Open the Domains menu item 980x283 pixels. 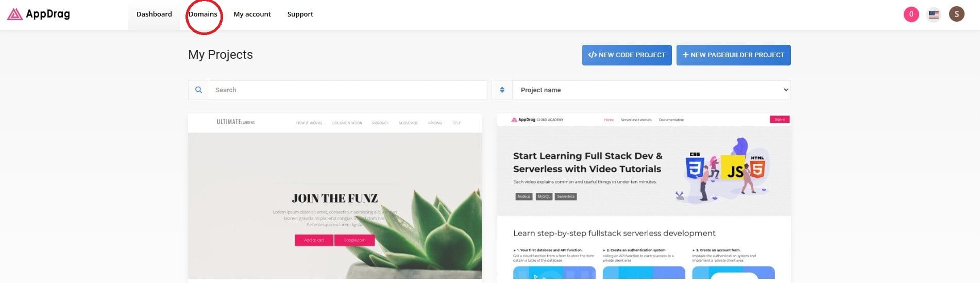[203, 14]
